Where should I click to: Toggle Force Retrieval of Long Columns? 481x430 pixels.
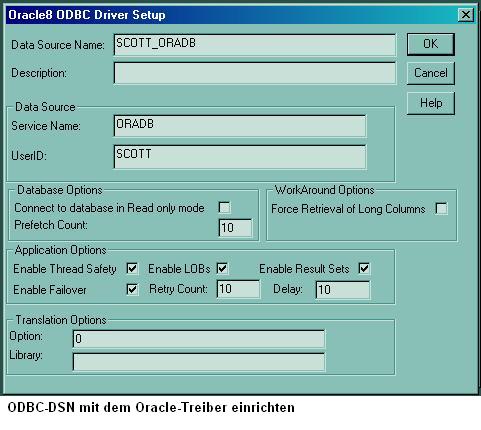[x=442, y=209]
